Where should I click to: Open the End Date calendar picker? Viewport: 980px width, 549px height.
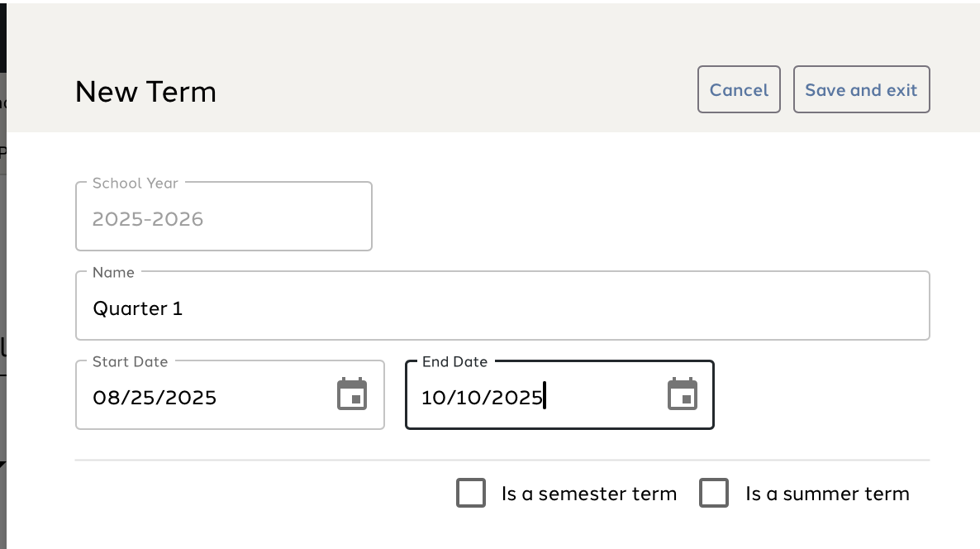[x=683, y=394]
